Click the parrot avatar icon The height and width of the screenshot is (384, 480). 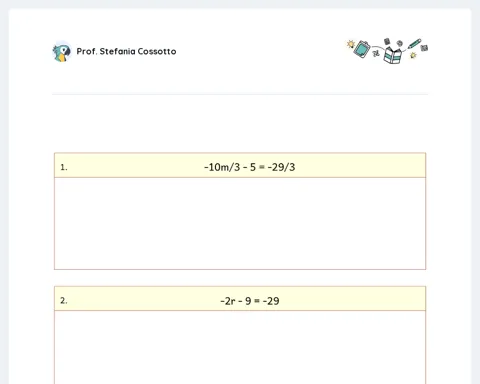click(x=62, y=52)
